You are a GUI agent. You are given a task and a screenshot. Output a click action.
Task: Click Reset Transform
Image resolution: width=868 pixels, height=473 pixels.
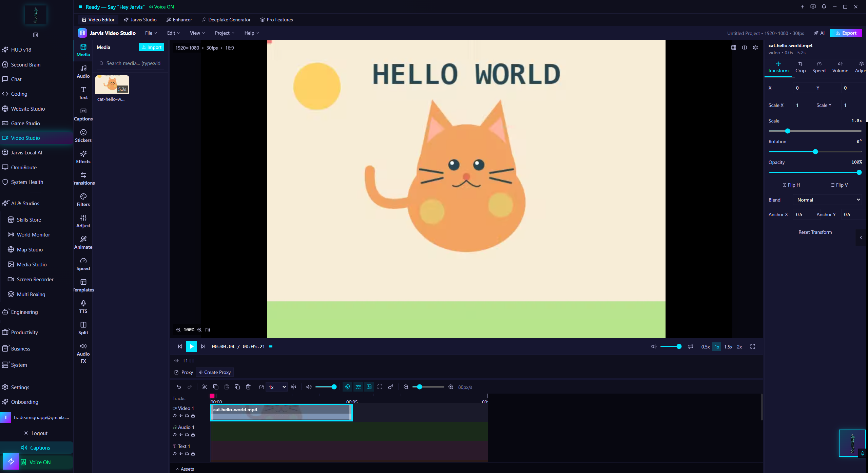(815, 232)
